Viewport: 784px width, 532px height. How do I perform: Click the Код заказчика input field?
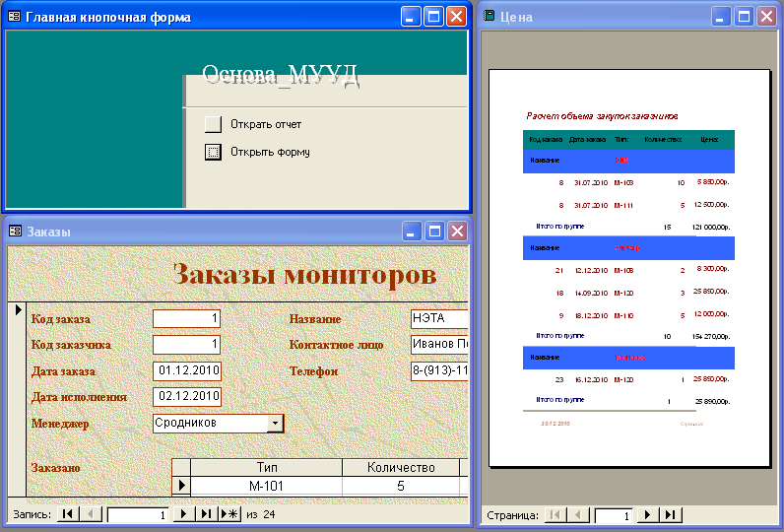click(186, 344)
